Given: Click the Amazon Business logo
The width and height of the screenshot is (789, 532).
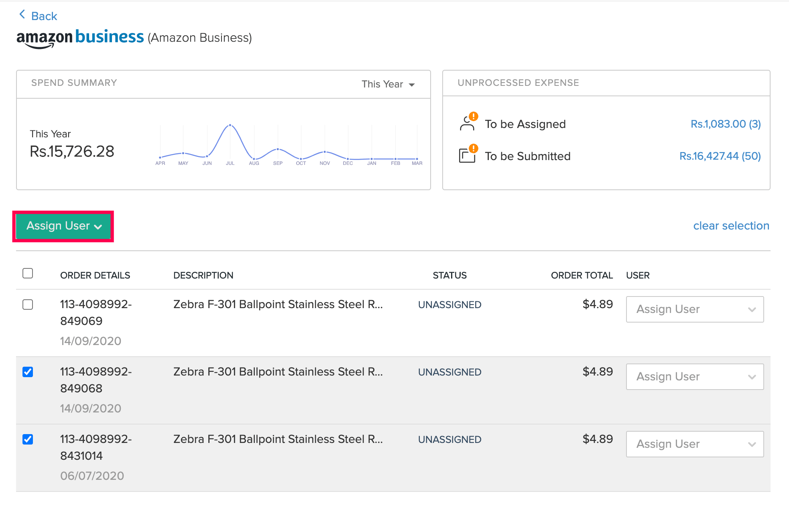Looking at the screenshot, I should point(80,38).
